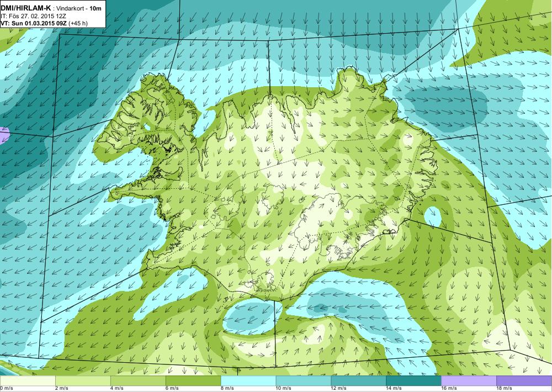Click the "12 m/s" legend label

(x=339, y=388)
